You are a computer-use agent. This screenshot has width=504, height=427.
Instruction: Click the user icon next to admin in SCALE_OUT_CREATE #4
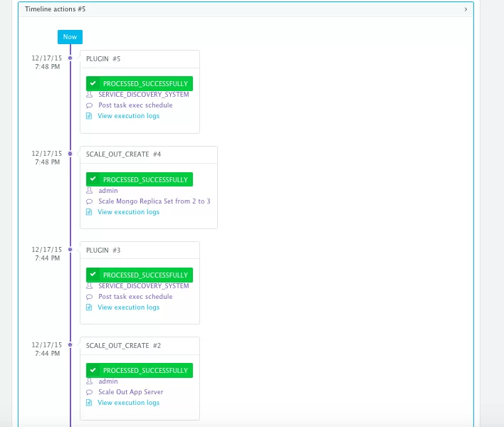click(x=90, y=191)
